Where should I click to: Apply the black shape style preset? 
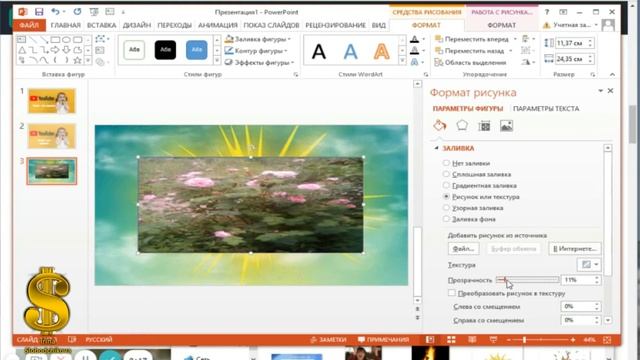(x=165, y=50)
